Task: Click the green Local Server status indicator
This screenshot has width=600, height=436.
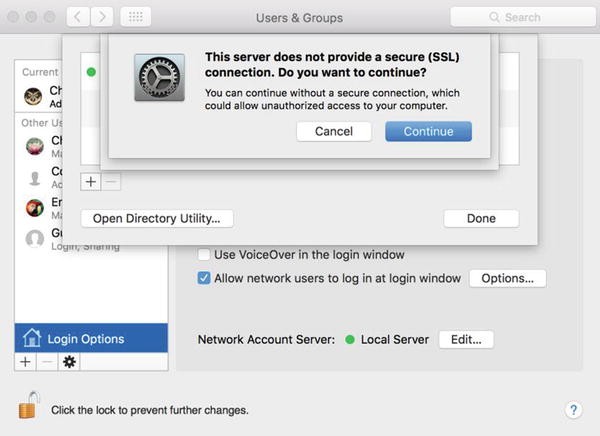Action: point(350,340)
